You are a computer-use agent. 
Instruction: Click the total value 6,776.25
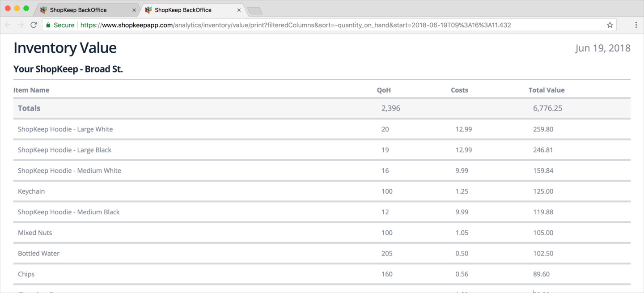pyautogui.click(x=547, y=108)
